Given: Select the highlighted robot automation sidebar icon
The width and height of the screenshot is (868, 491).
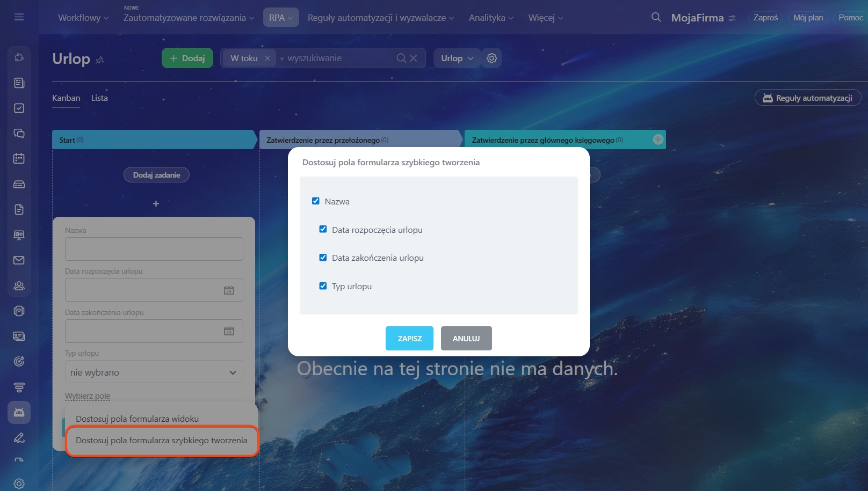Looking at the screenshot, I should click(19, 412).
